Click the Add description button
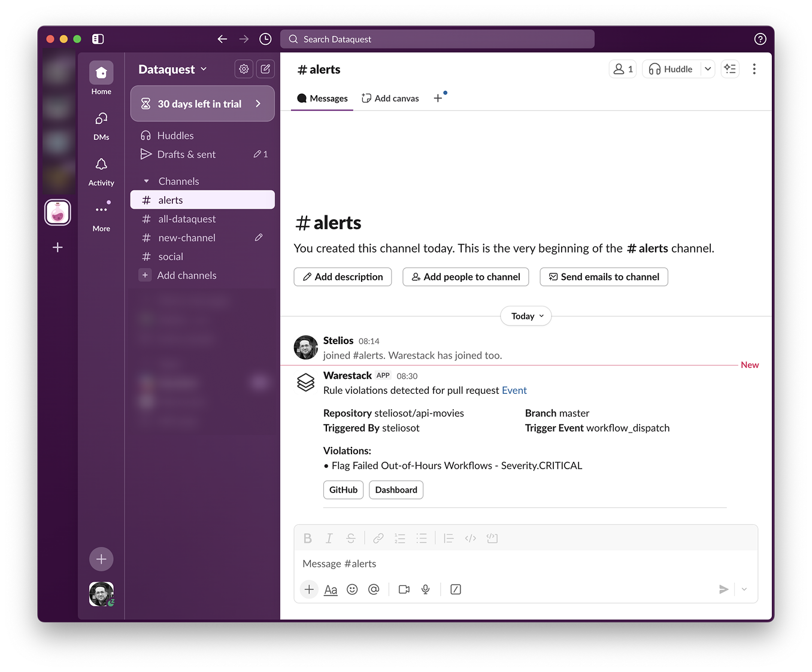 click(x=343, y=277)
